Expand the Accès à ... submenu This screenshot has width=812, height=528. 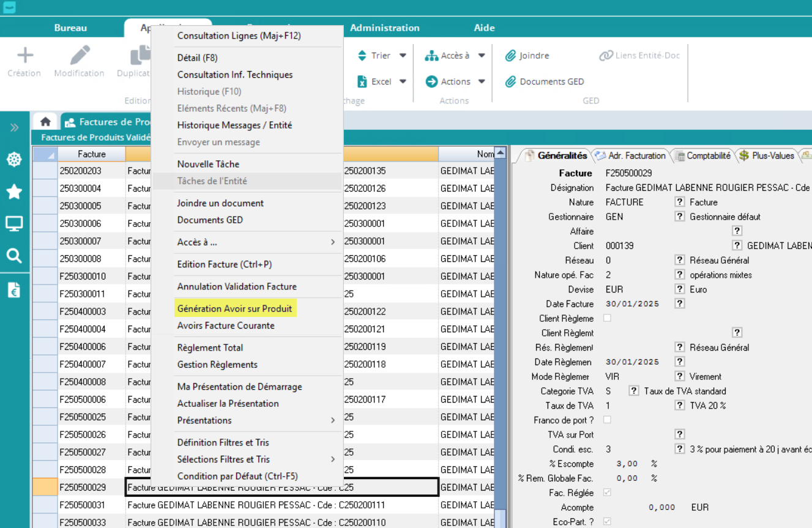pyautogui.click(x=333, y=242)
